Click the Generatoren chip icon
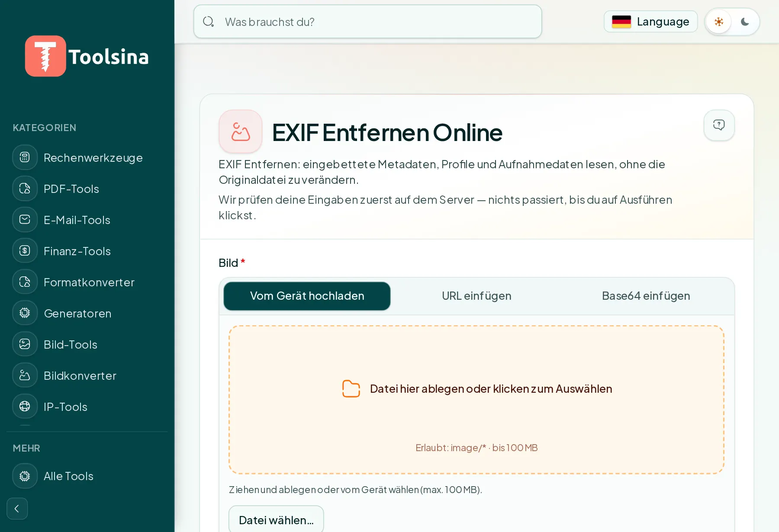The height and width of the screenshot is (532, 779). [25, 313]
